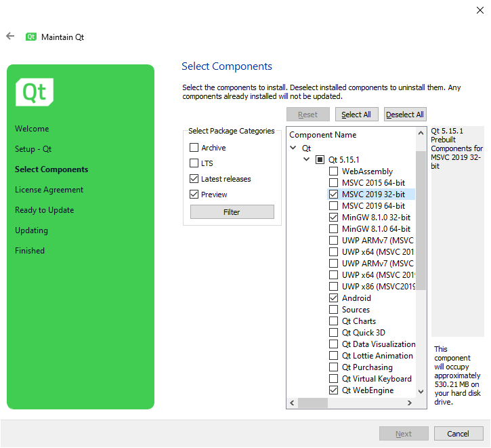Select the Qt Charts row label
The height and width of the screenshot is (448, 491).
pyautogui.click(x=359, y=321)
